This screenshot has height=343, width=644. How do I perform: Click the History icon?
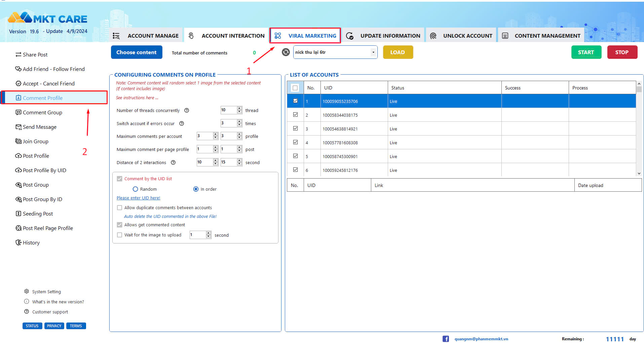[18, 242]
